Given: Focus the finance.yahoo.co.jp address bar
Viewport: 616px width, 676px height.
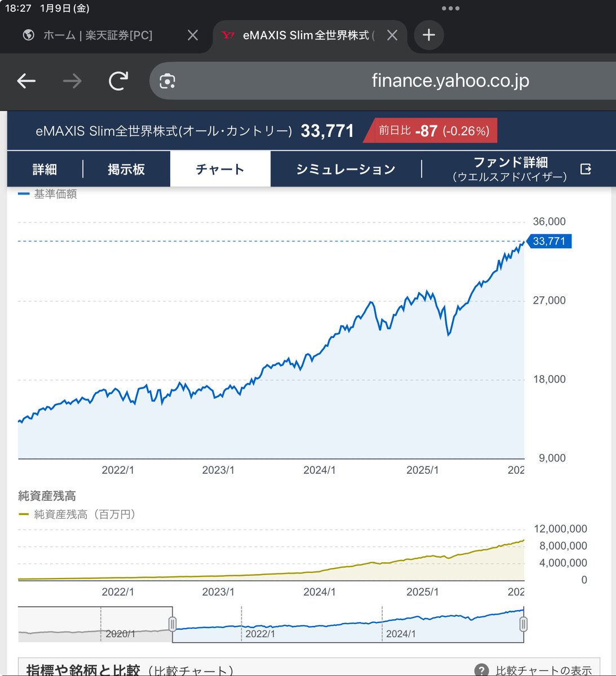Looking at the screenshot, I should click(450, 81).
